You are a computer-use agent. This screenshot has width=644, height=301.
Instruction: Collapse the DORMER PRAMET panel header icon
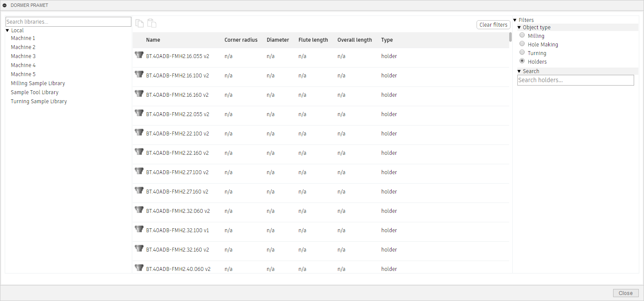(x=5, y=5)
